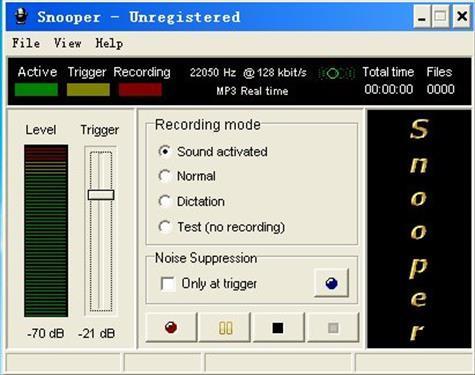Minimize the Snooper window
Screen dimensions: 475x375
[422, 16]
